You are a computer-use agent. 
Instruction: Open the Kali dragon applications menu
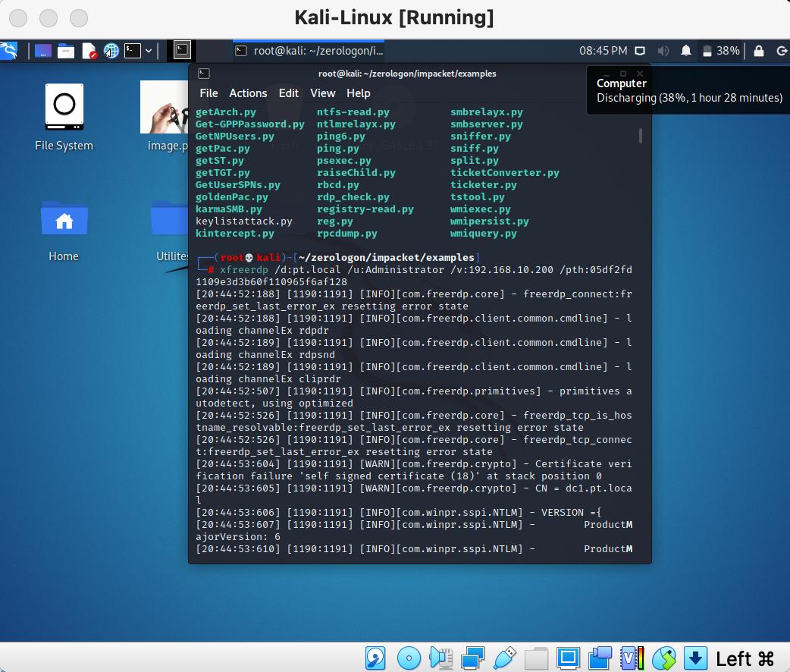[8, 50]
